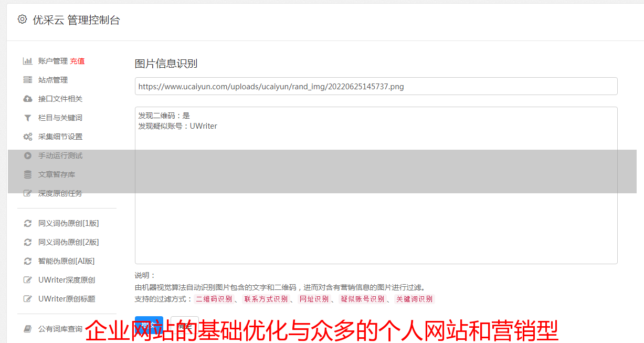This screenshot has height=343, width=644.
Task: Select the cloud icon for 接口文件相关
Action: (x=28, y=99)
